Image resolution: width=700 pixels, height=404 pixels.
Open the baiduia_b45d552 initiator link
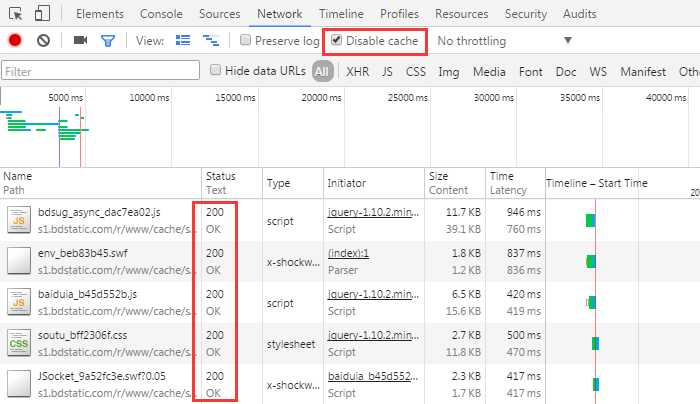pos(373,376)
